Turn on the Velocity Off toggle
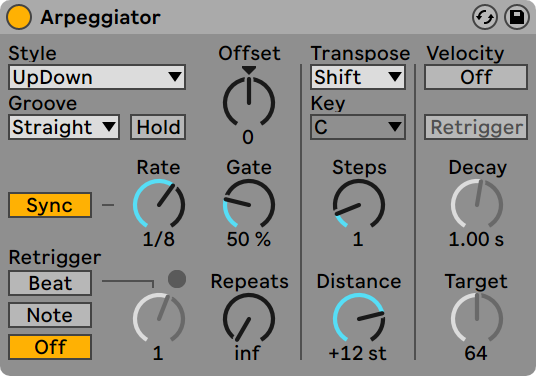Viewport: 536px width, 376px height. pyautogui.click(x=476, y=77)
